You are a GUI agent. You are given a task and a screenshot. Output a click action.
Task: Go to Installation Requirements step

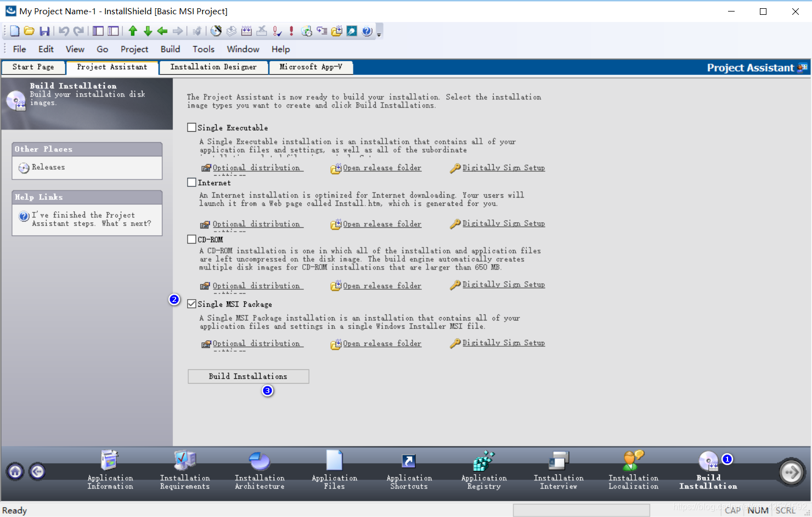coord(185,470)
